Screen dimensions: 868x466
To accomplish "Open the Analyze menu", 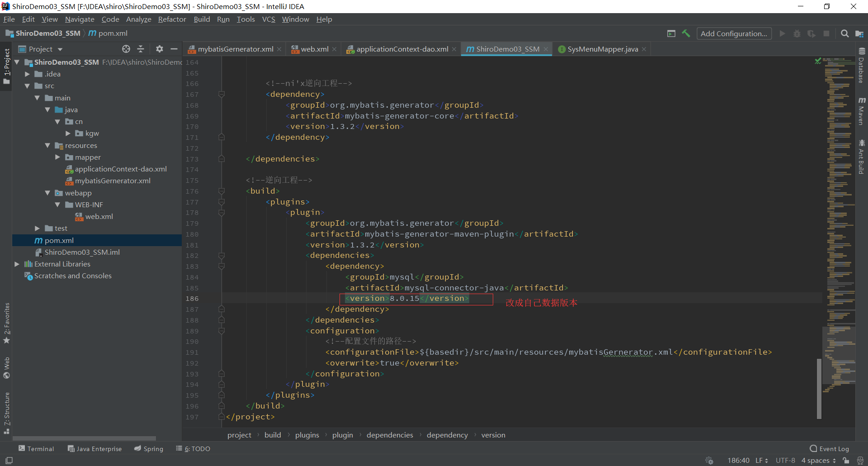I will click(138, 19).
